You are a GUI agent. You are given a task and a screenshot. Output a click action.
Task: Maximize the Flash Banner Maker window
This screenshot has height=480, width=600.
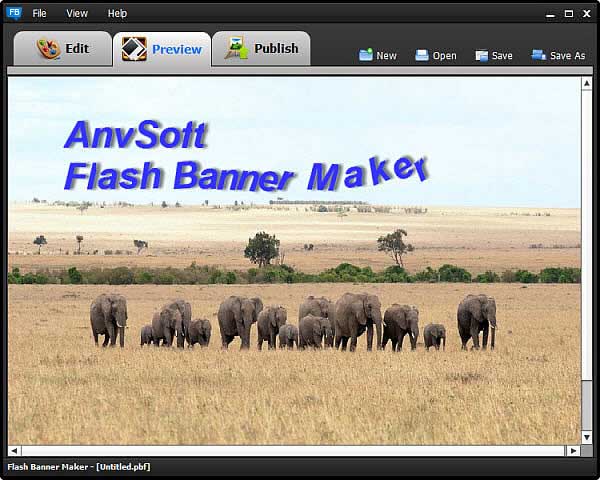569,14
